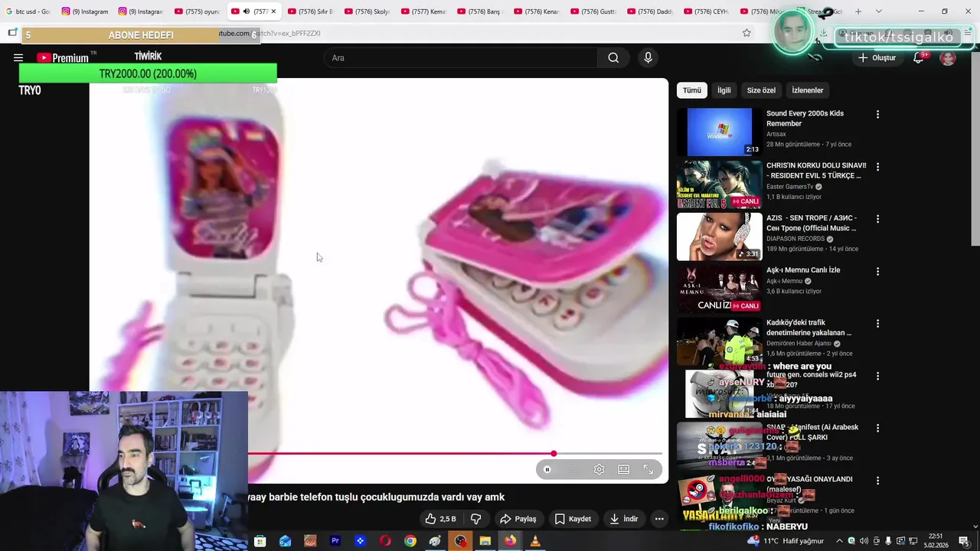Seek using the red video progress bar
The image size is (980, 551).
(455, 454)
